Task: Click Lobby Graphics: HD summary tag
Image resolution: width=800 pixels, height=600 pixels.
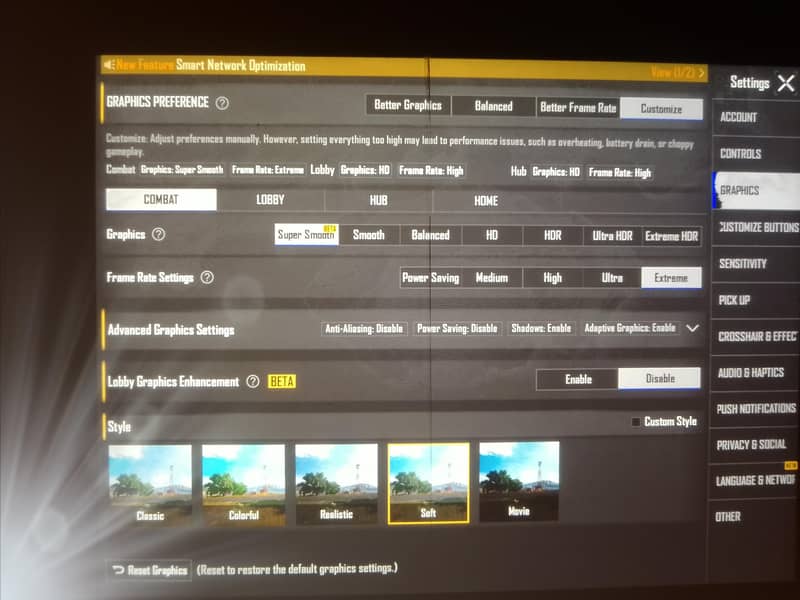Action: click(365, 170)
